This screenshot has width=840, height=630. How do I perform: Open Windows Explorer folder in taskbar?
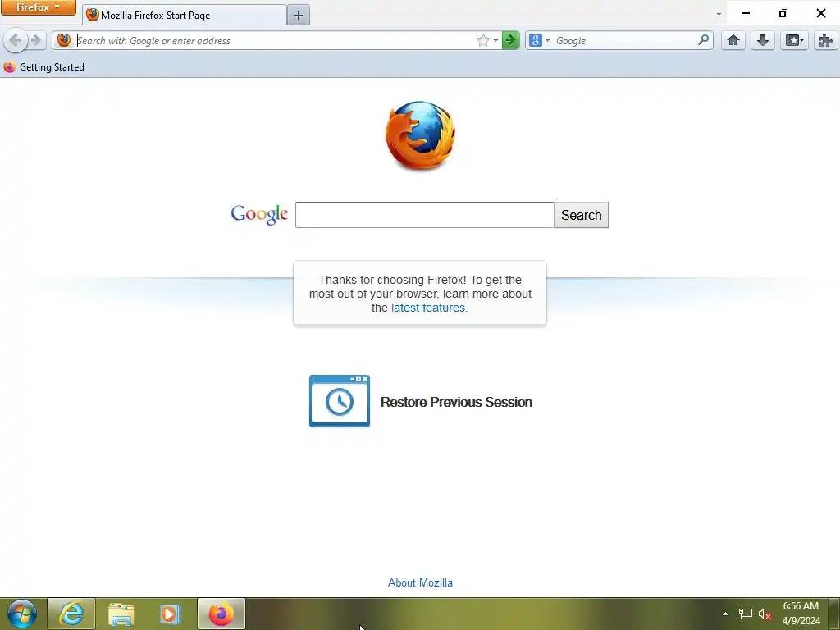click(x=121, y=614)
